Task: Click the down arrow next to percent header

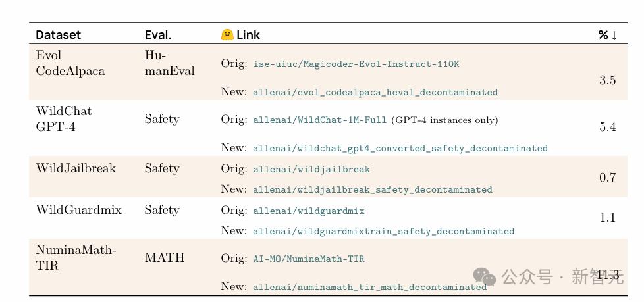Action: coord(614,36)
